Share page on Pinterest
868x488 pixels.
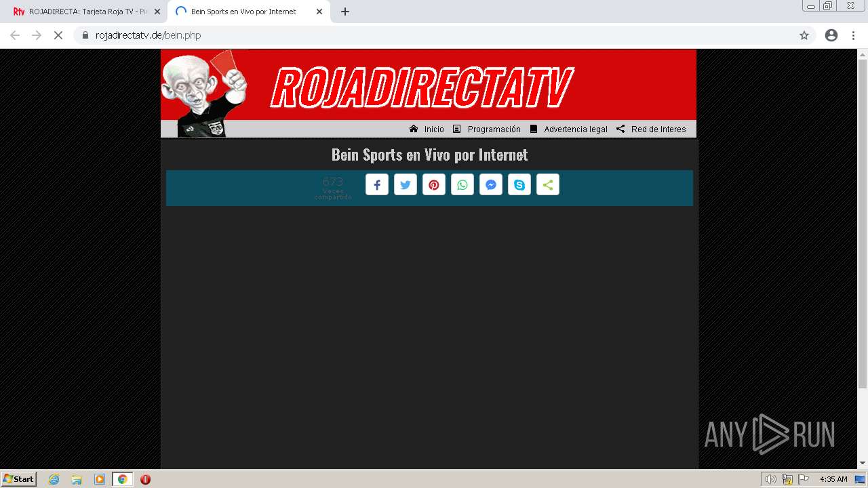pyautogui.click(x=434, y=185)
